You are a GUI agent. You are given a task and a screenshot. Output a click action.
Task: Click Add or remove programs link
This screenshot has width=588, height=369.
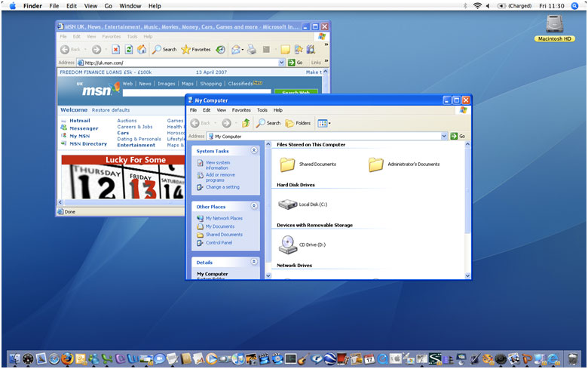220,177
